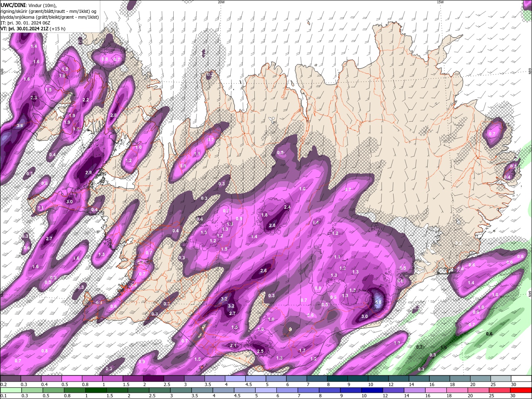Click the red 30 swatch in the rain scale
The height and width of the screenshot is (399, 532).
(x=521, y=390)
